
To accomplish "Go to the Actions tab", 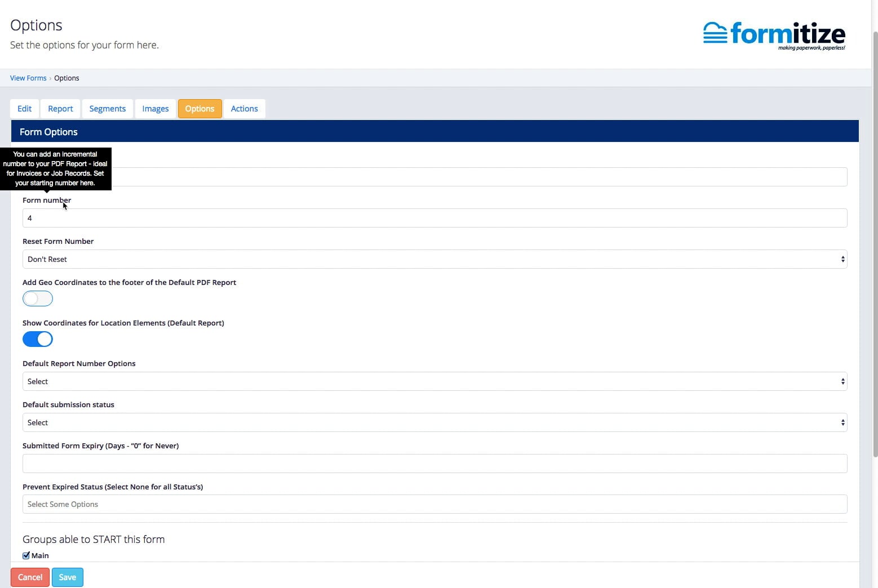I will tap(244, 109).
